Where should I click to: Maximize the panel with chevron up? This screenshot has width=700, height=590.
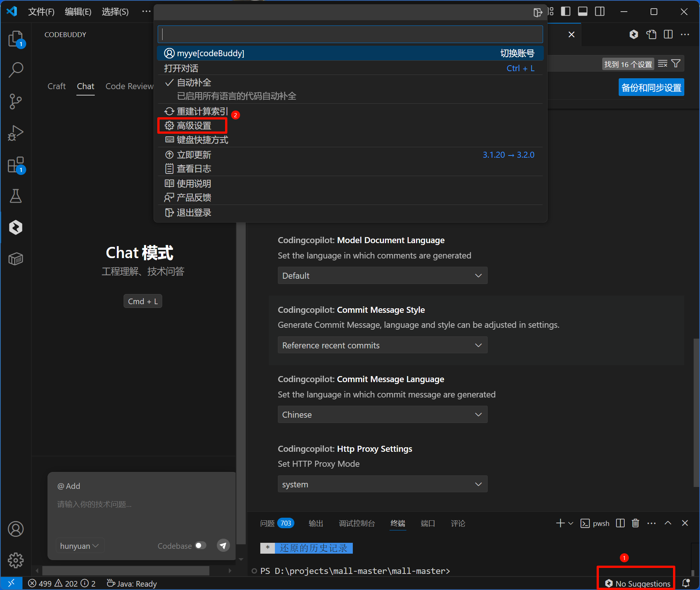tap(668, 523)
